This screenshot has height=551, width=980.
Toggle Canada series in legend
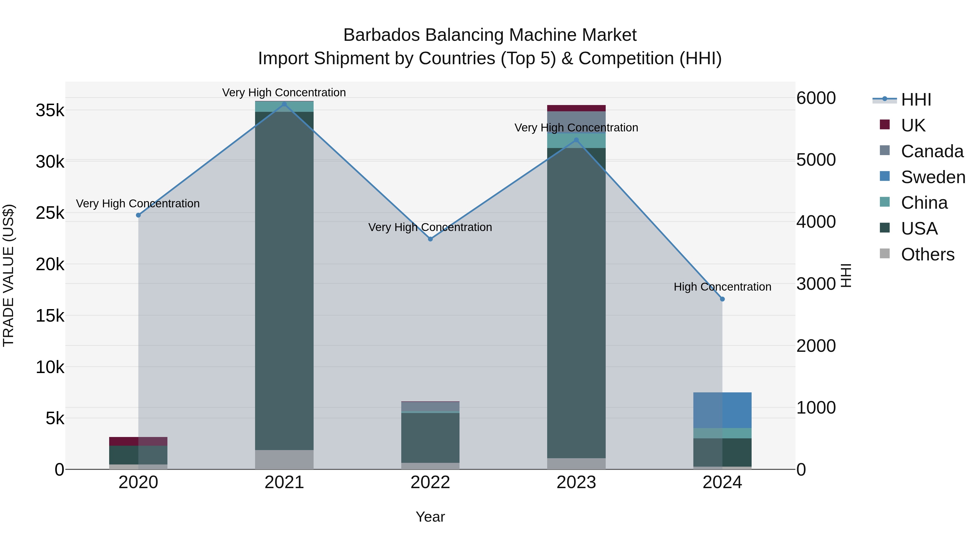(x=921, y=151)
